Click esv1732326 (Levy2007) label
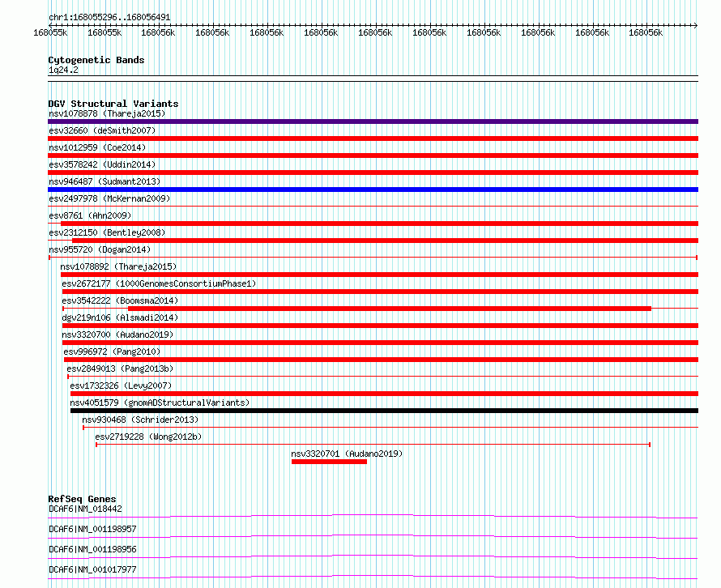 point(121,386)
